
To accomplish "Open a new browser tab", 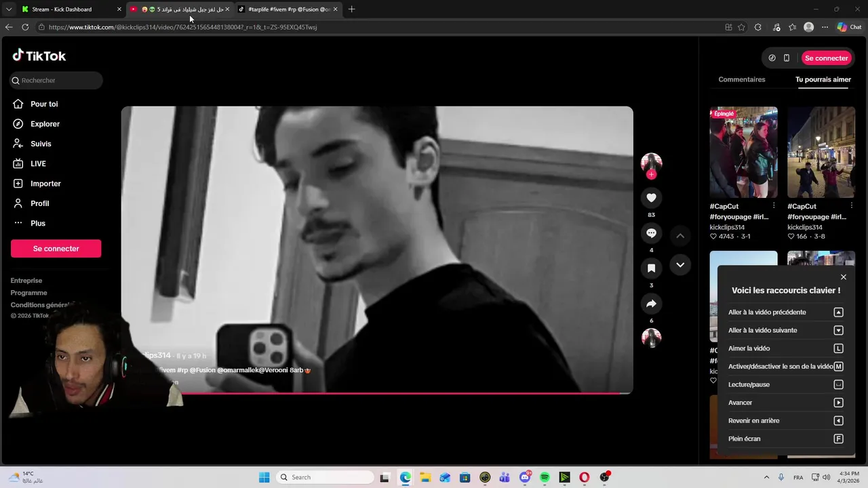I will pos(351,9).
